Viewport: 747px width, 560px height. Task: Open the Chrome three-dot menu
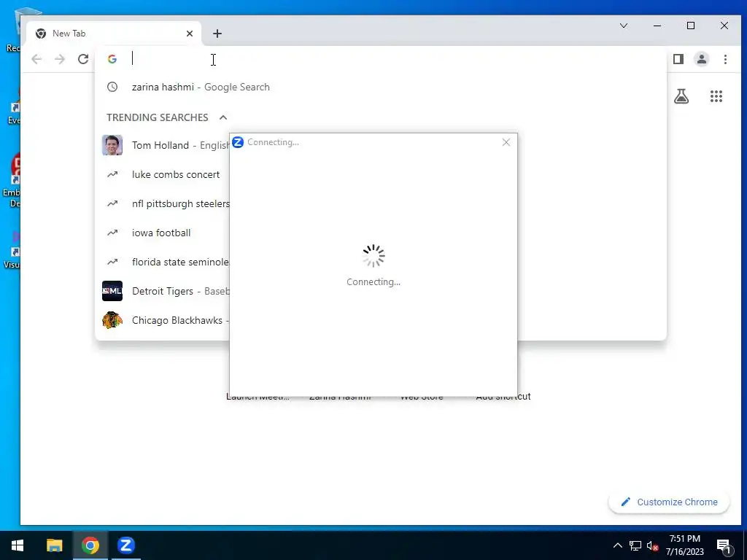725,59
